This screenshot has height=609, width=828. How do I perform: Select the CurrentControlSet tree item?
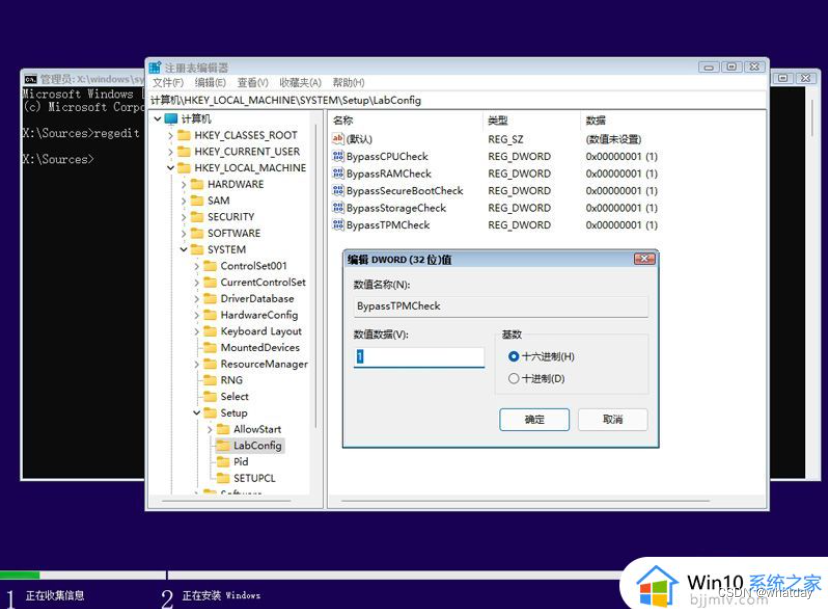[x=263, y=283]
